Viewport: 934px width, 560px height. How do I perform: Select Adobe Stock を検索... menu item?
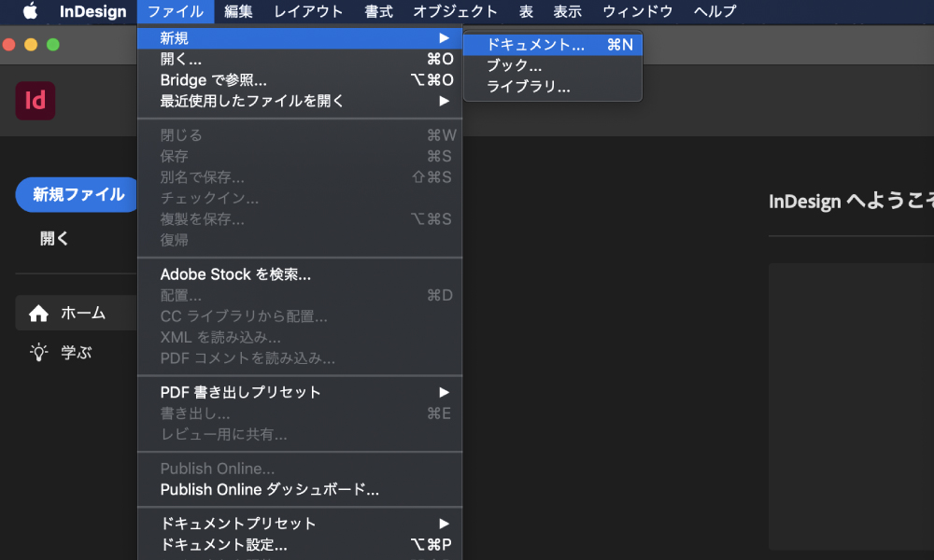300,274
